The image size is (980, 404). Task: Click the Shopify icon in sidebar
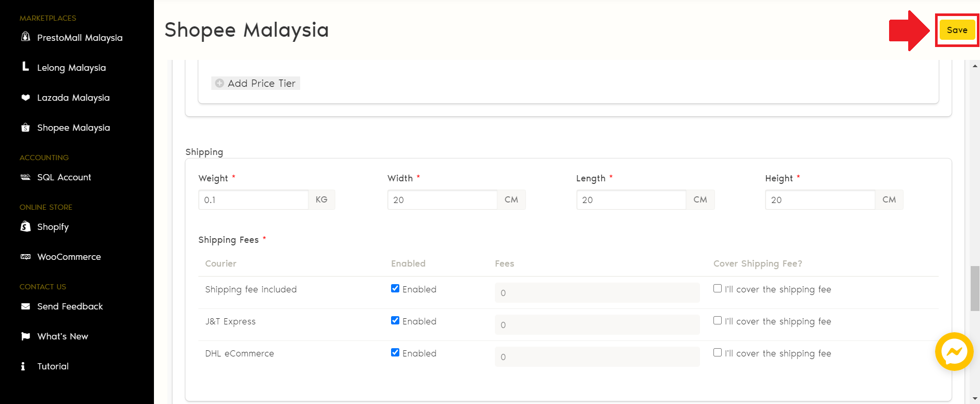coord(25,226)
